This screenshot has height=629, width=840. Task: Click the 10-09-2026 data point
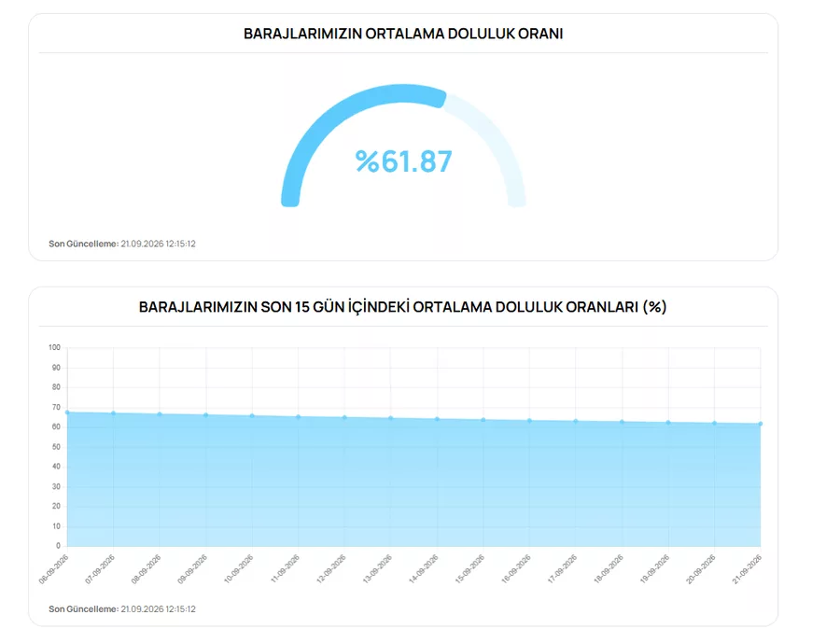pyautogui.click(x=252, y=416)
